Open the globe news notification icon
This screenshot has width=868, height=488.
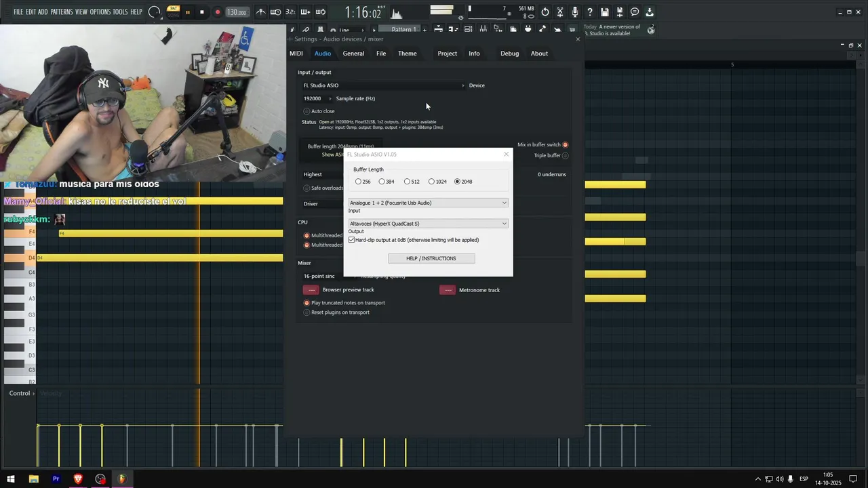(651, 30)
